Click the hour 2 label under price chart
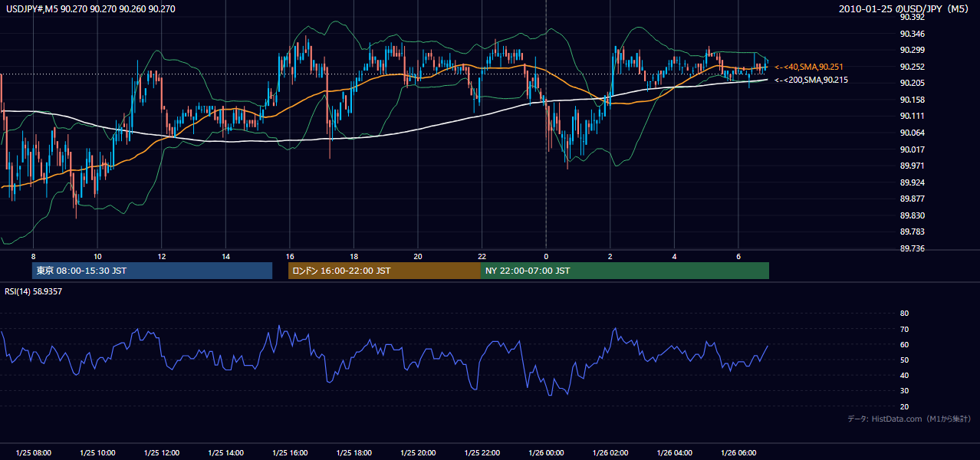Viewport: 980px width, 460px height. 610,256
